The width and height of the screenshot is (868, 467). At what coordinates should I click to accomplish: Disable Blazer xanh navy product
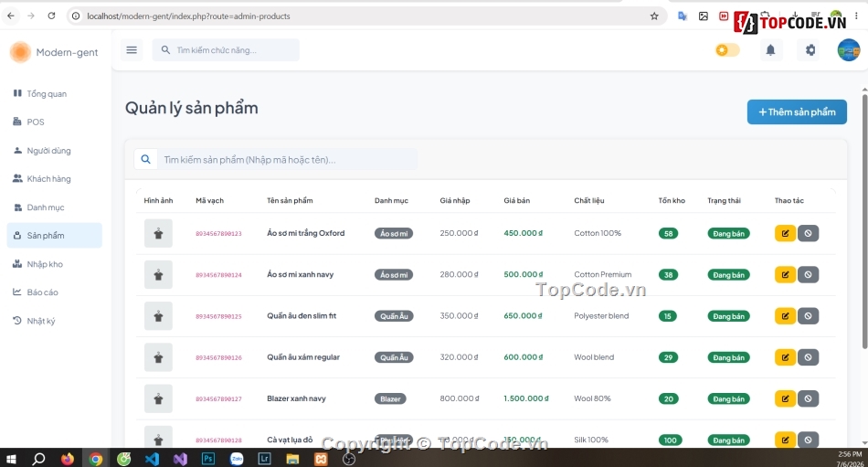(x=808, y=398)
